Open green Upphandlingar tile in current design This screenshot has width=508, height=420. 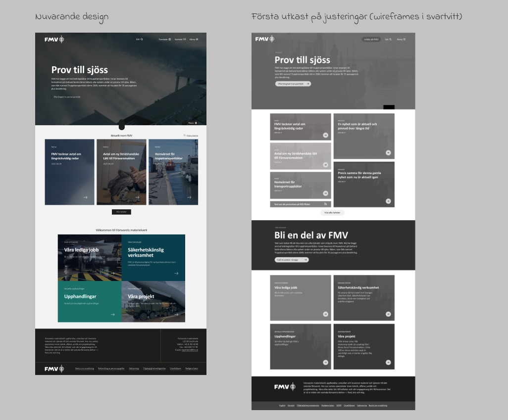pyautogui.click(x=90, y=301)
